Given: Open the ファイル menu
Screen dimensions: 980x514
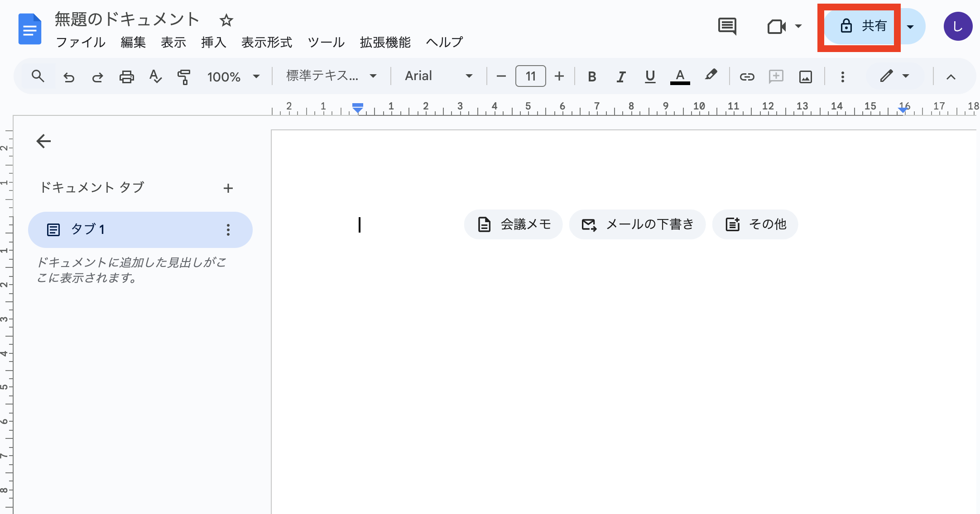Looking at the screenshot, I should click(x=80, y=43).
